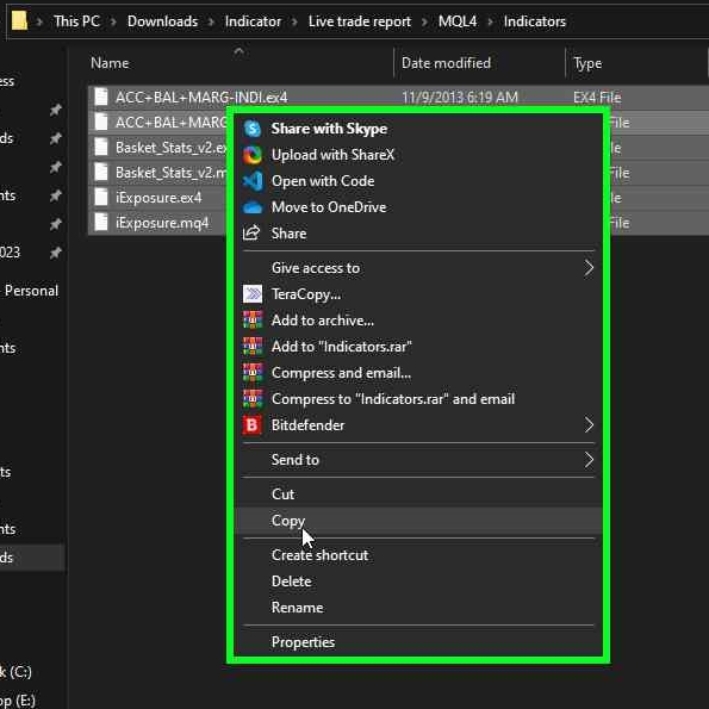This screenshot has height=709, width=709.
Task: Click the Skype icon in context menu
Action: click(252, 129)
